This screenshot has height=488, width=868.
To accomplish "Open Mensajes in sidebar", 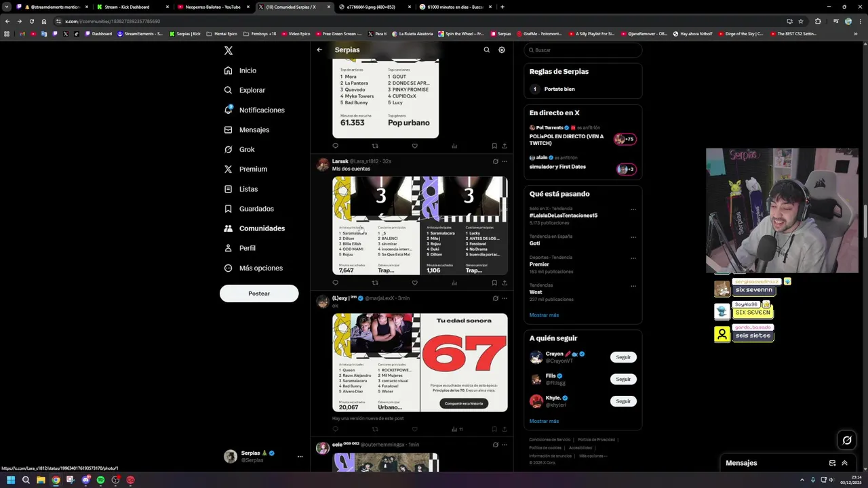I will 246,129.
